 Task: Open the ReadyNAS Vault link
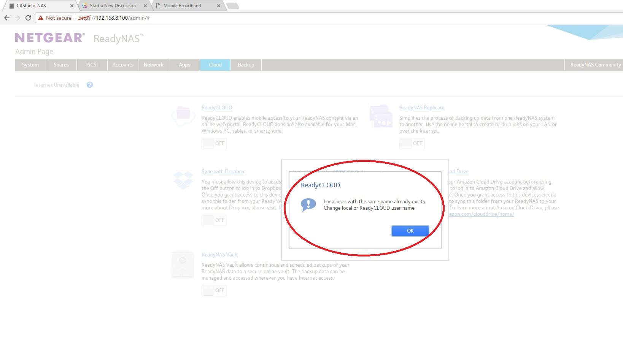coord(220,255)
